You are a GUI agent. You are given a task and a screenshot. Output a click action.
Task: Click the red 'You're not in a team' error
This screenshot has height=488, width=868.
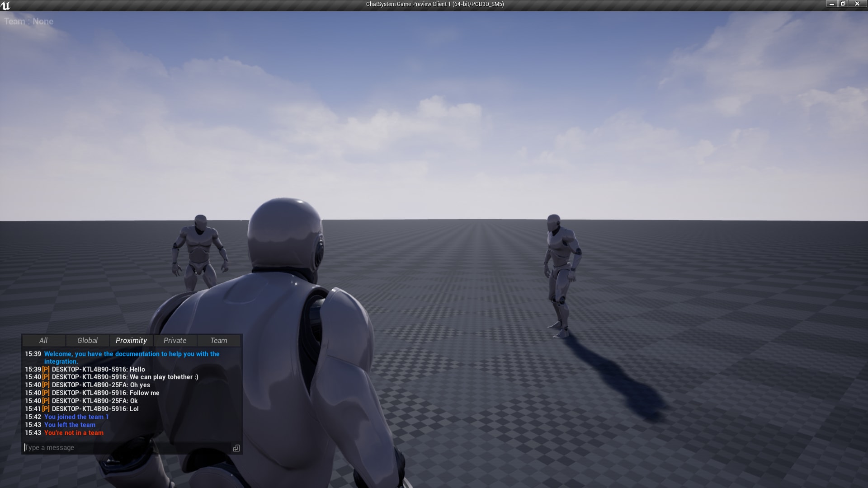pos(74,432)
